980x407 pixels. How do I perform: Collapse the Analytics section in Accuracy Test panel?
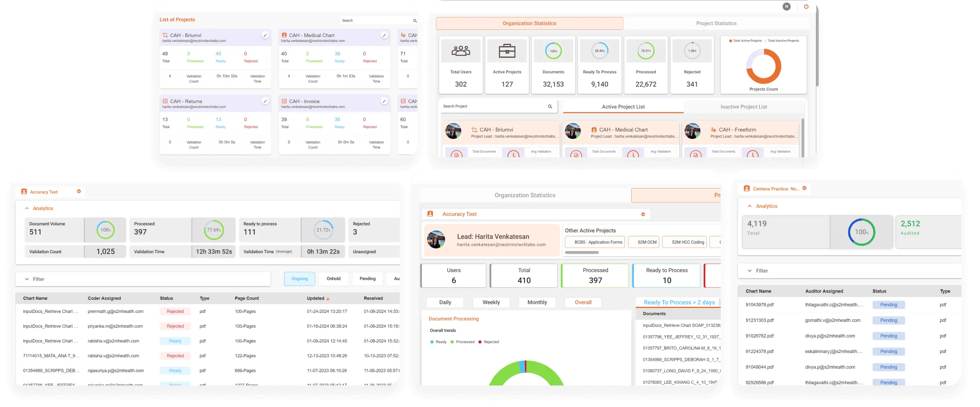click(x=27, y=209)
